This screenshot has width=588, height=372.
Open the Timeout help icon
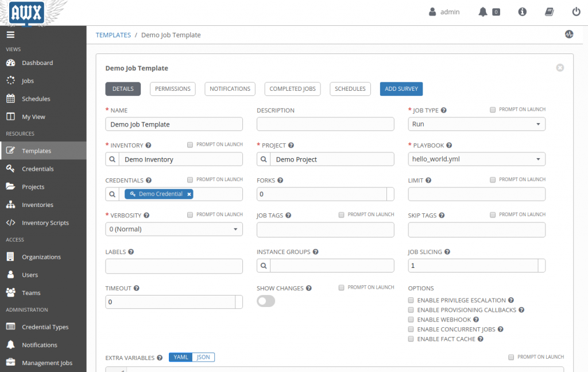(137, 288)
